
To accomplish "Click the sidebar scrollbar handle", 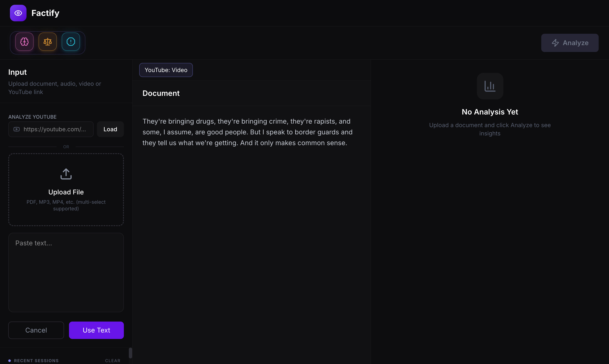I will coord(130,353).
